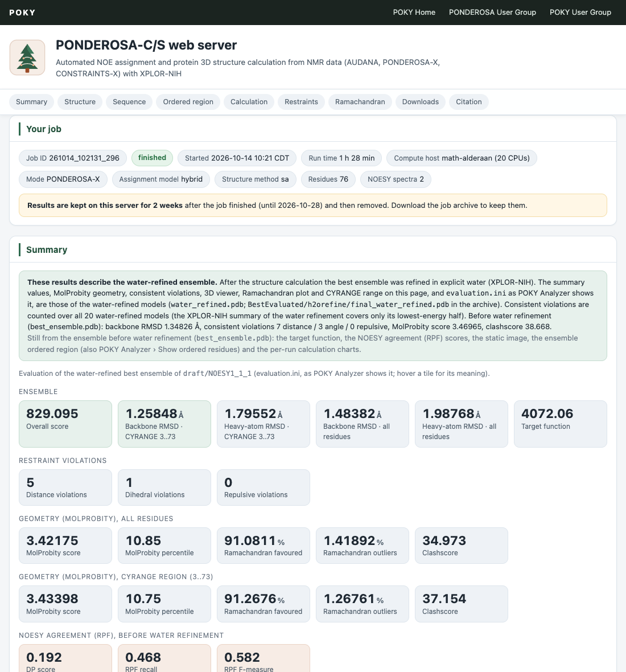Click the Job ID 261014_102131_296 chip

click(x=73, y=158)
